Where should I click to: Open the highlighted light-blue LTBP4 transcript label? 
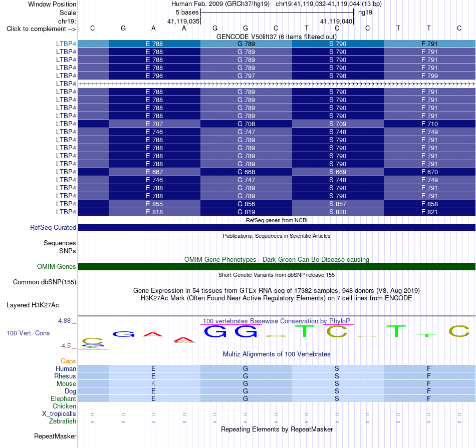(66, 44)
